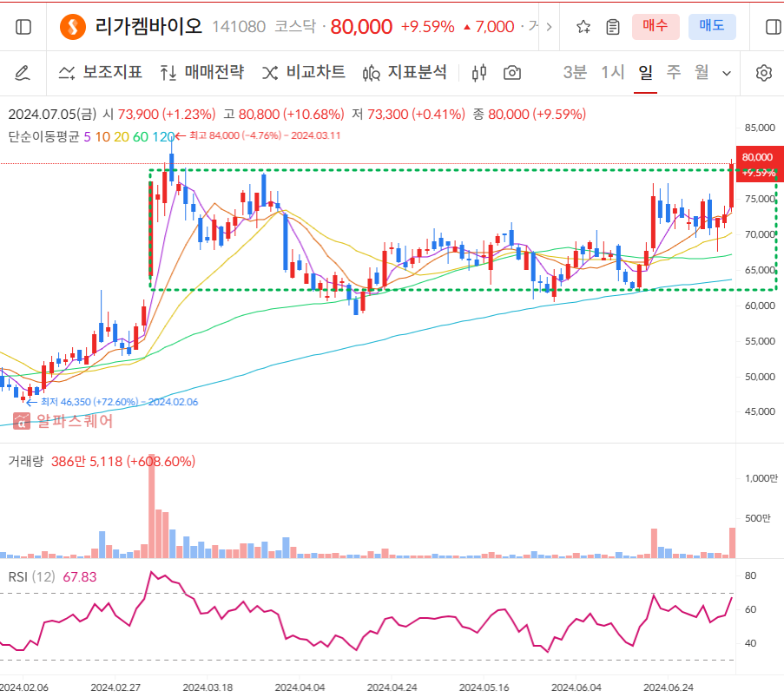
Task: Change candlestick chart type icon
Action: coord(479,73)
